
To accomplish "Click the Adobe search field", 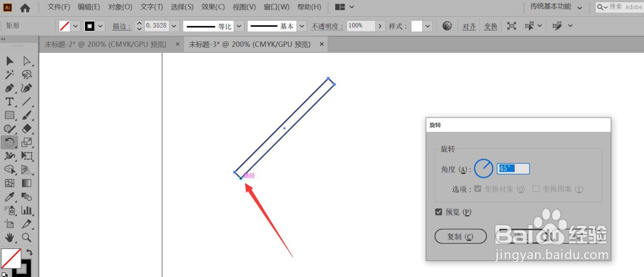I will [620, 7].
